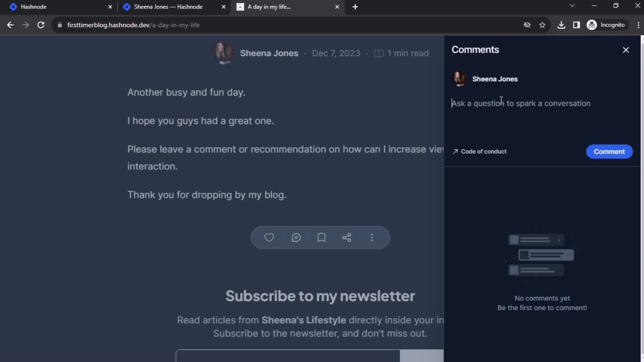644x362 pixels.
Task: Click the more options ellipsis icon
Action: [x=372, y=237]
